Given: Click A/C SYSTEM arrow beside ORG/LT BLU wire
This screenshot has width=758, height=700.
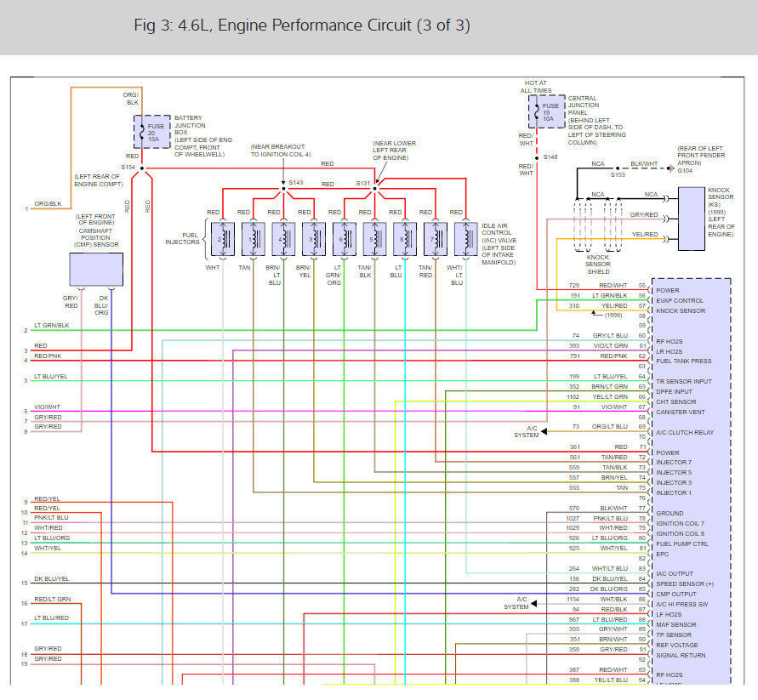Looking at the screenshot, I should [544, 431].
